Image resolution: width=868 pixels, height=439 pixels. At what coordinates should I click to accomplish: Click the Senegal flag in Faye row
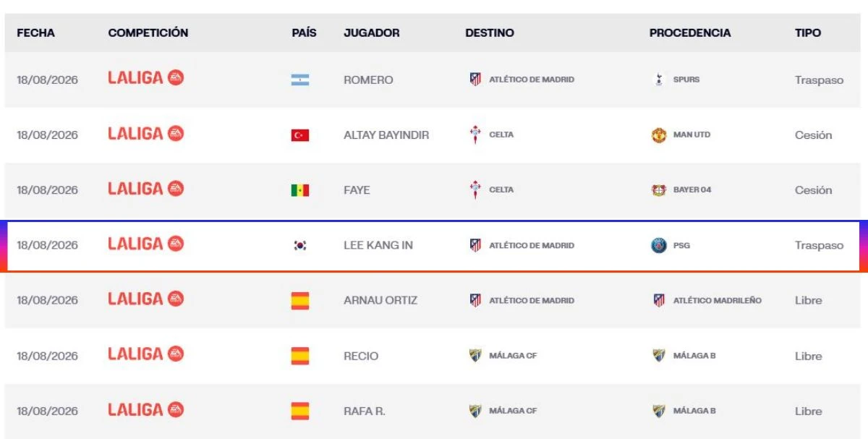(x=300, y=190)
